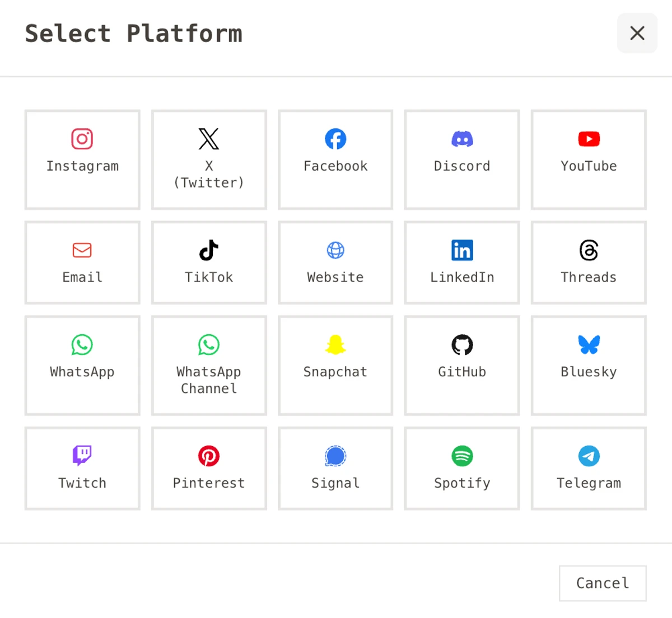The width and height of the screenshot is (672, 618).
Task: Click the "LinkedIn" label text
Action: point(462,278)
